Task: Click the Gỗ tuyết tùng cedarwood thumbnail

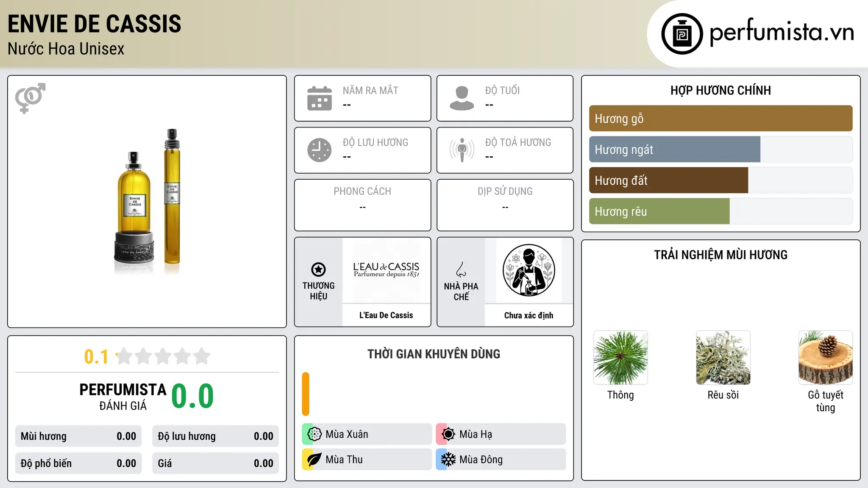Action: (x=826, y=358)
